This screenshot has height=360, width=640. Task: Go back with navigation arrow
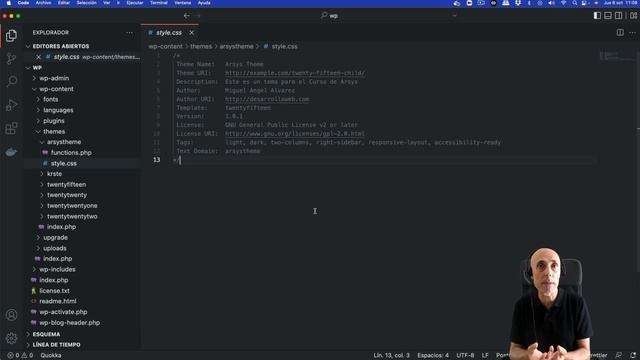click(x=187, y=16)
